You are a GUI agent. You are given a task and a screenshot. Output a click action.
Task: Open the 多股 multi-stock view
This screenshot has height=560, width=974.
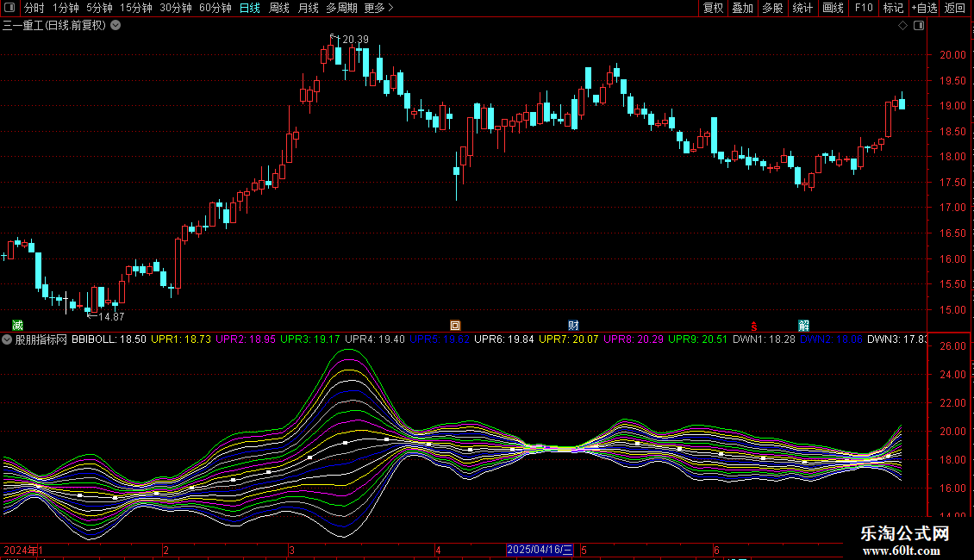(773, 8)
